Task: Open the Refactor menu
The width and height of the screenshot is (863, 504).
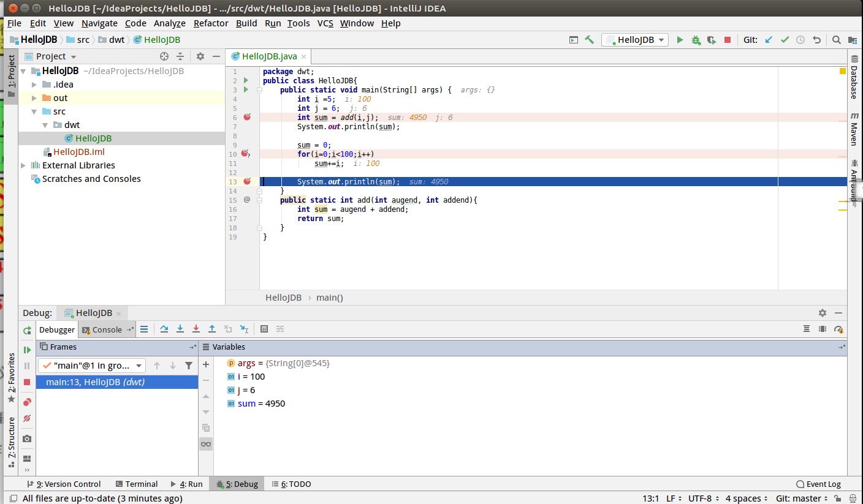Action: [x=211, y=23]
